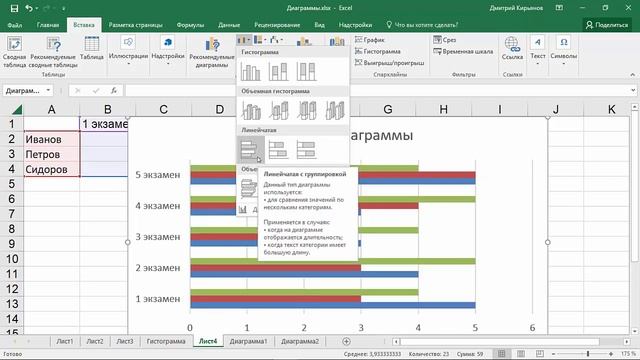Open the scatter chart dropdown in ribbon
This screenshot has height=360, width=640.
[276, 40]
